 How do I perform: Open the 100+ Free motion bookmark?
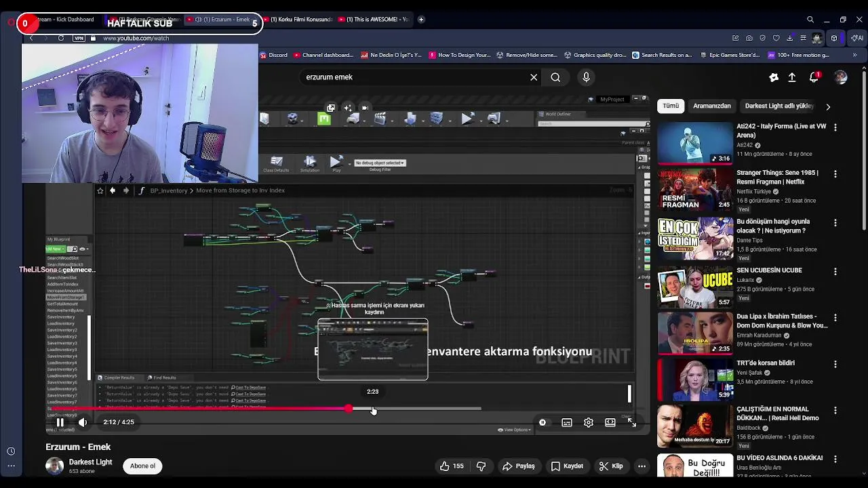[798, 56]
